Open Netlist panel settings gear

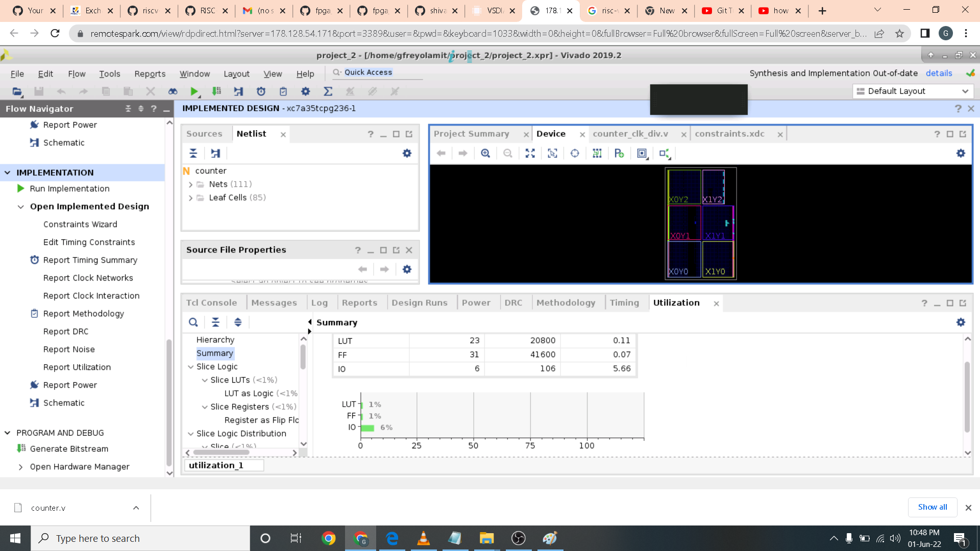pos(407,154)
